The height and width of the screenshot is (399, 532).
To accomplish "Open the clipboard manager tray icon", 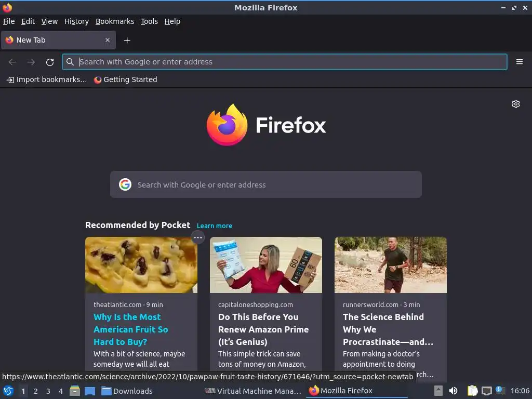I will click(472, 391).
